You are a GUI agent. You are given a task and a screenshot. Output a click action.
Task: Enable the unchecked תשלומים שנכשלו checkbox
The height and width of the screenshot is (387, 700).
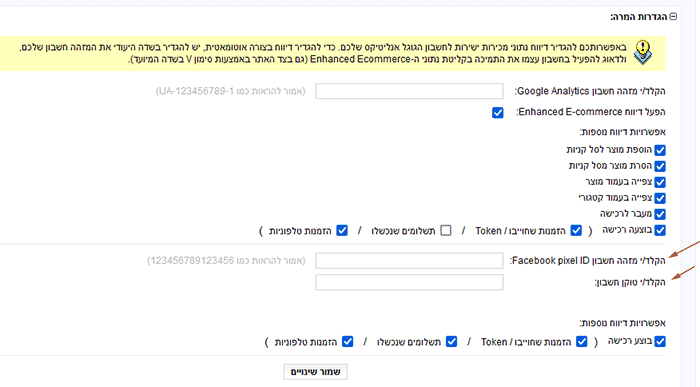click(x=446, y=231)
